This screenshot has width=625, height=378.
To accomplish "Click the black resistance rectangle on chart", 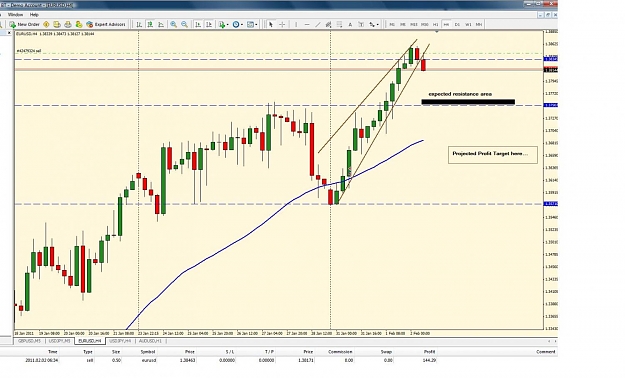I will click(x=468, y=102).
